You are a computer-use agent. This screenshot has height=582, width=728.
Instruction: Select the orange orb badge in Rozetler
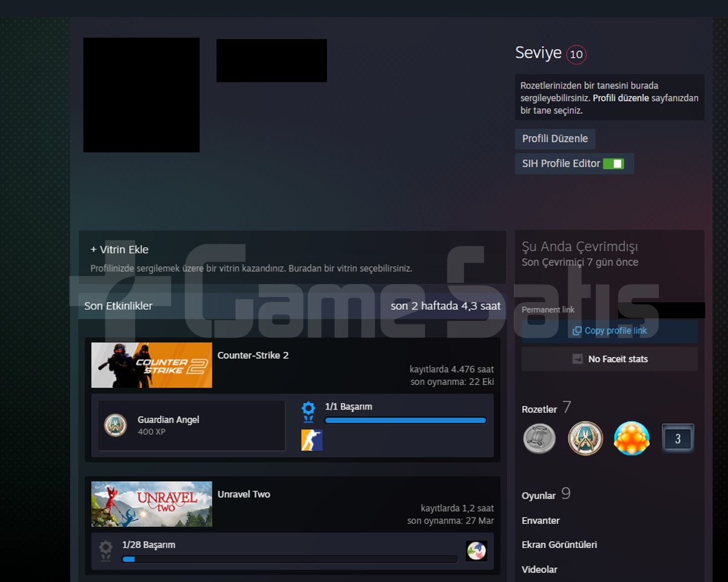(x=632, y=438)
